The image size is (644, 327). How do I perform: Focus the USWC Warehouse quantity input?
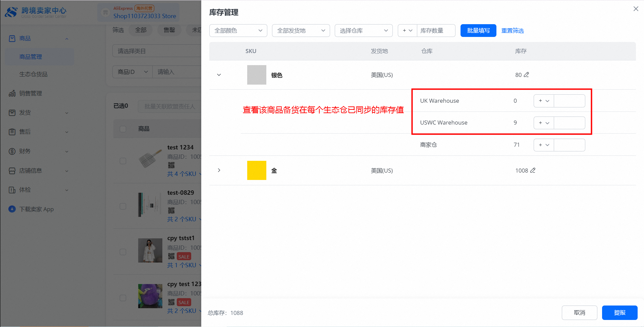570,123
